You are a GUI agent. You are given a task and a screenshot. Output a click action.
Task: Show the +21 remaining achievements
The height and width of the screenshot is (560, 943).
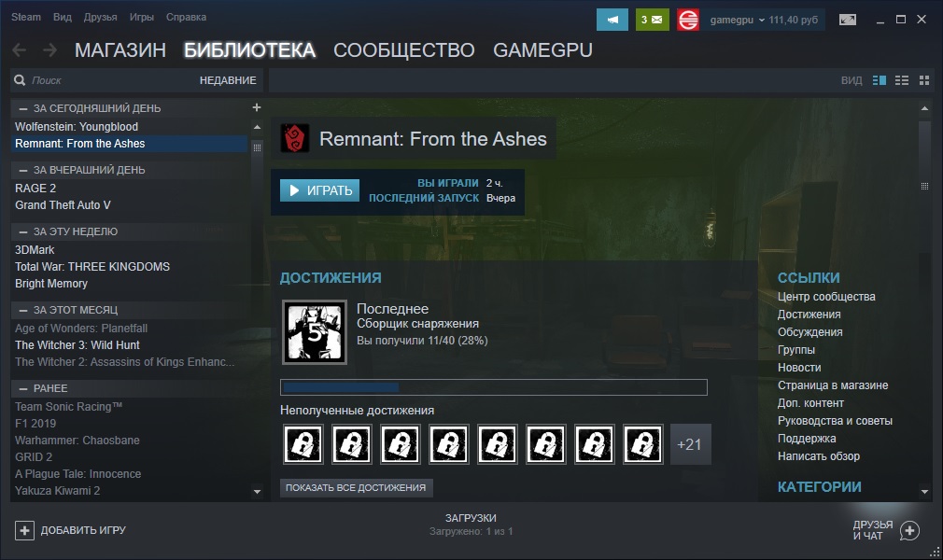(690, 444)
